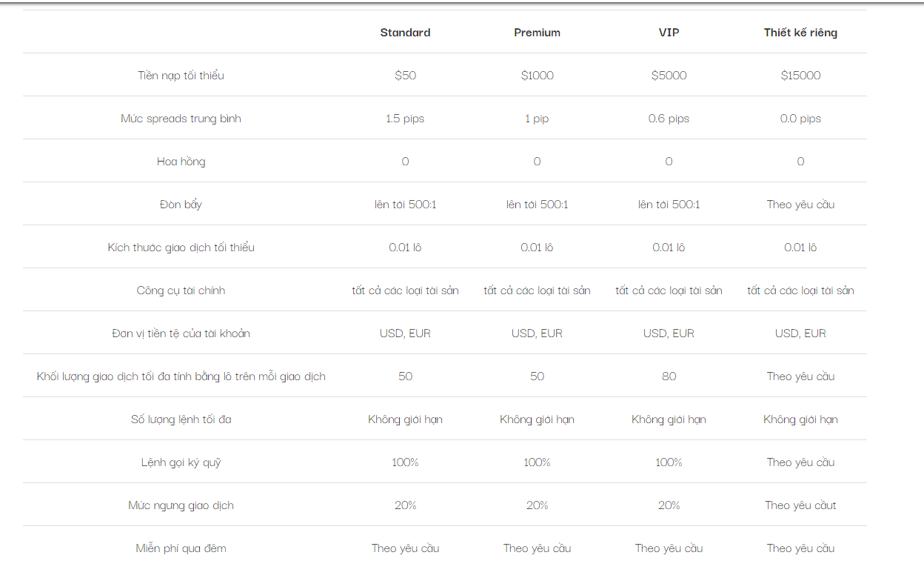Screen dimensions: 924x578
Task: Click the 80 maximum lot volume value
Action: tap(669, 376)
